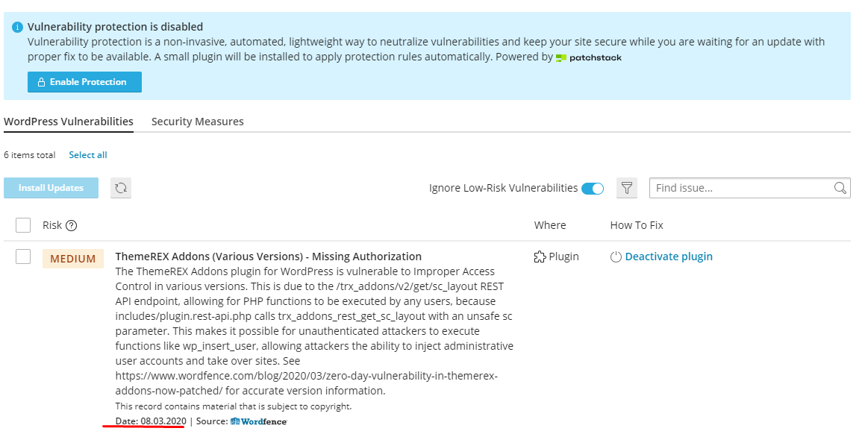Focus the Find issue search field
Viewport: 868px width, 431px height.
point(742,188)
